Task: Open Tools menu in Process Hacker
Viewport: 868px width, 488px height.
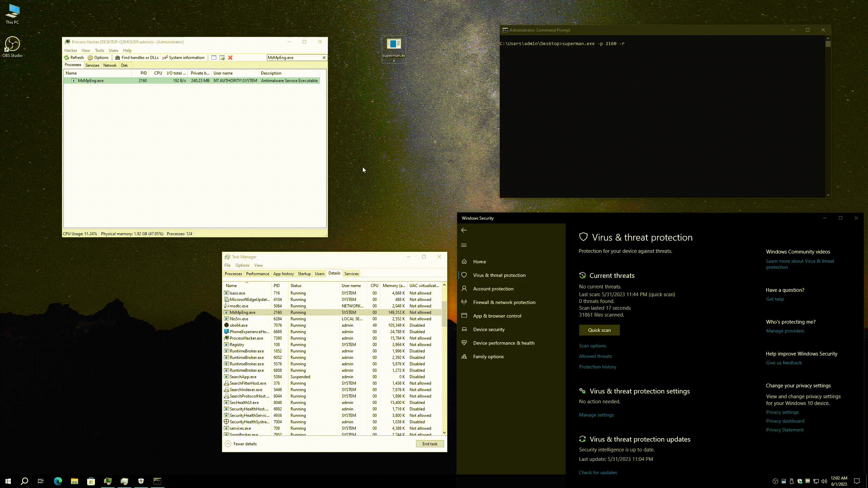Action: tap(99, 50)
